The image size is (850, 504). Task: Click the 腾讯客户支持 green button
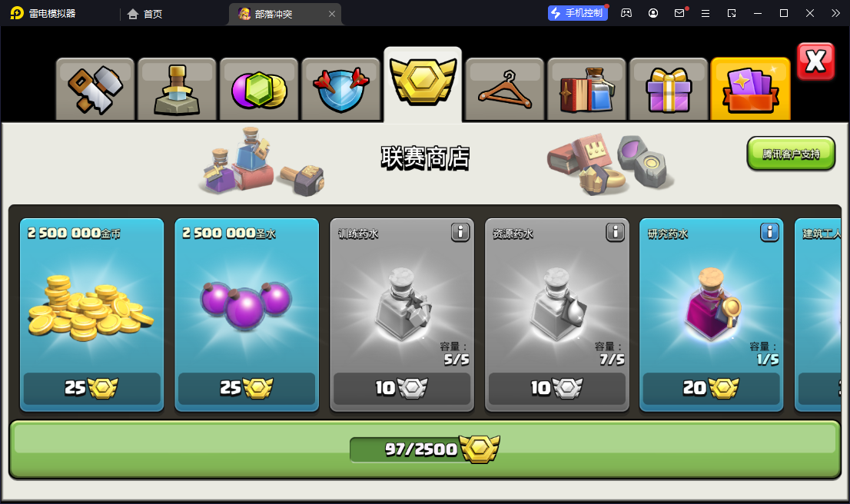click(791, 154)
